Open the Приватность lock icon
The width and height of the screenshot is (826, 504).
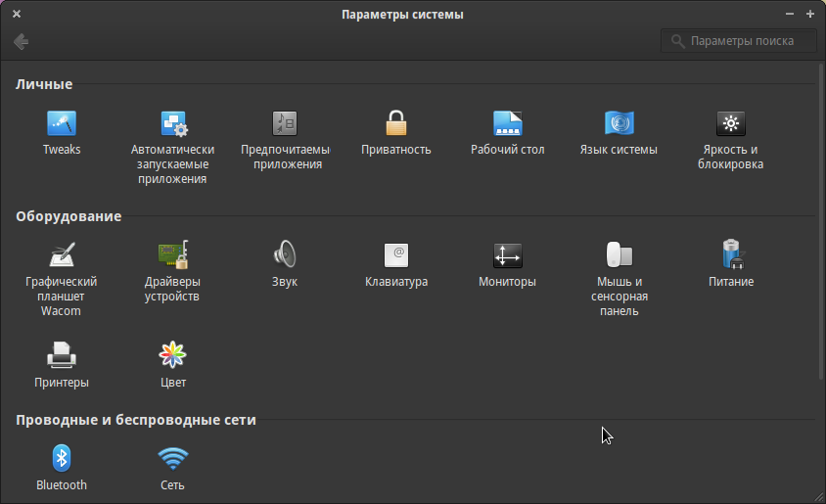395,124
